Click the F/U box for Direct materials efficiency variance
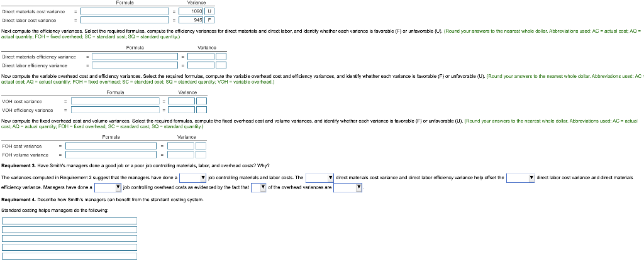This screenshot has width=644, height=264. coord(221,57)
